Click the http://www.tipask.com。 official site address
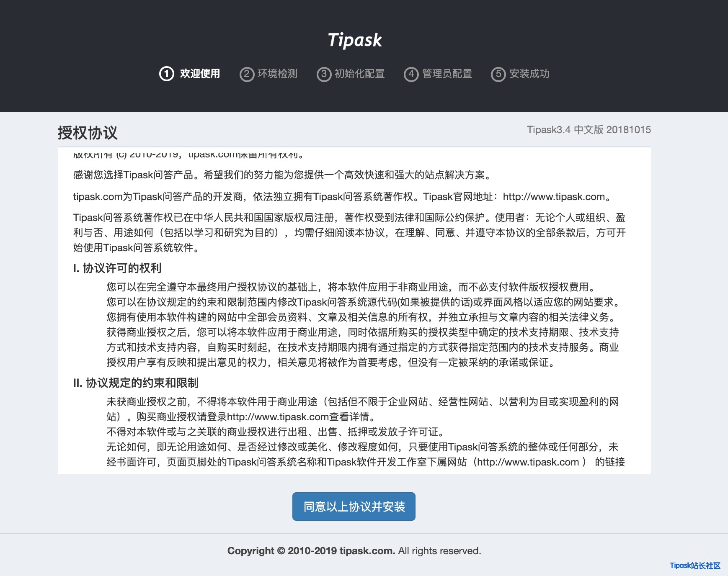Image resolution: width=728 pixels, height=576 pixels. [558, 197]
